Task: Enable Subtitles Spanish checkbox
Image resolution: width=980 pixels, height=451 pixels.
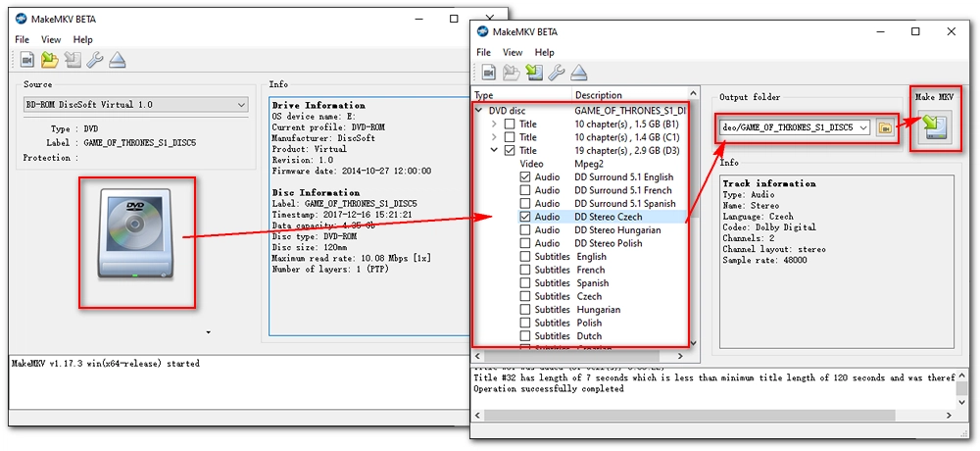Action: [525, 282]
